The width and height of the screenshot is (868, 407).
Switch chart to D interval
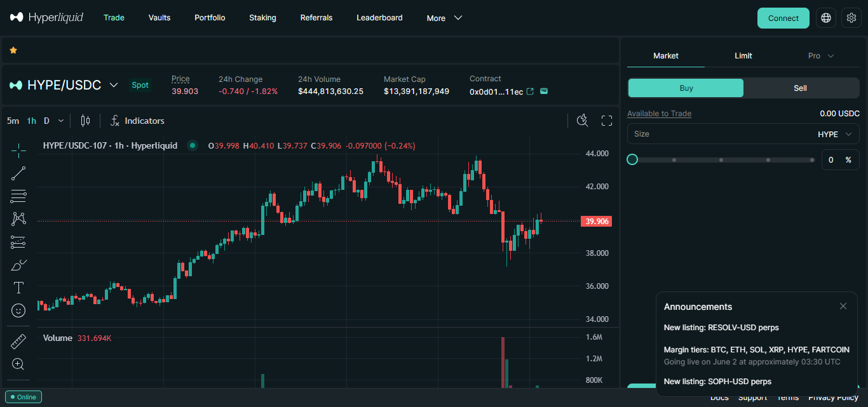point(46,121)
